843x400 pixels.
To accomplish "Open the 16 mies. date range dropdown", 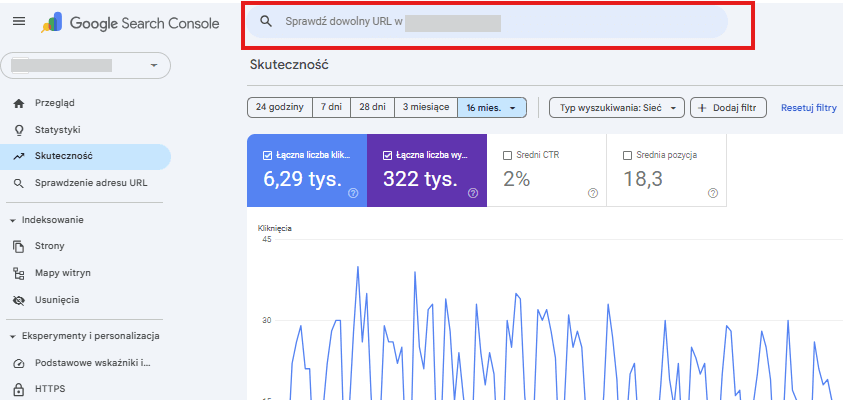I will point(492,108).
